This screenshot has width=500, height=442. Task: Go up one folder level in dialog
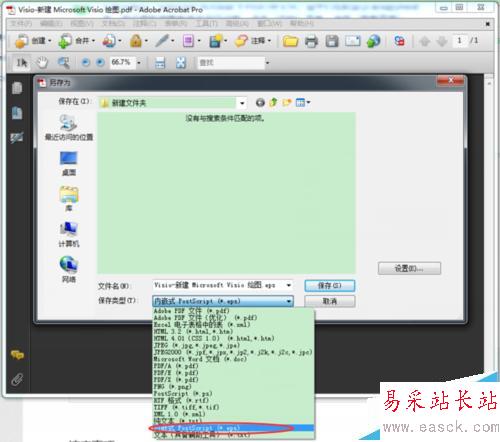tap(274, 103)
